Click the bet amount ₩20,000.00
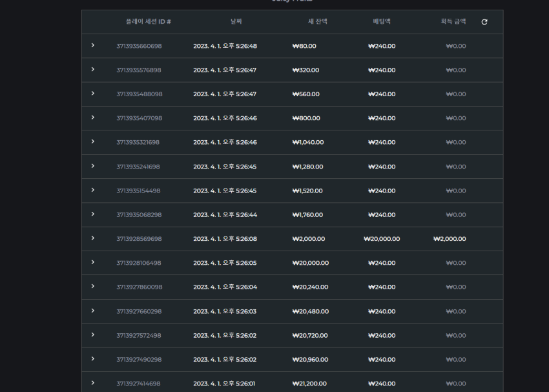This screenshot has width=549, height=392. [382, 239]
